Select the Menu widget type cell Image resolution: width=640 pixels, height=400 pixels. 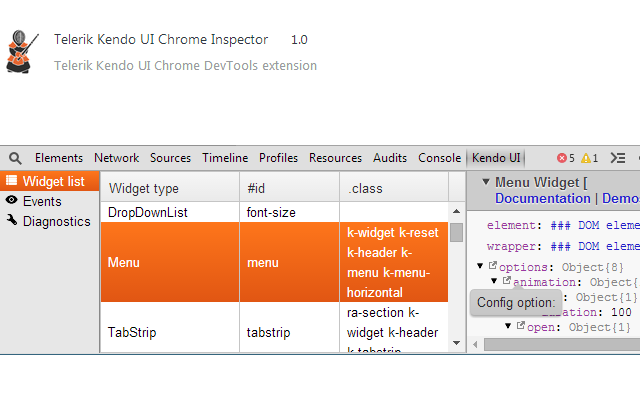click(x=170, y=262)
